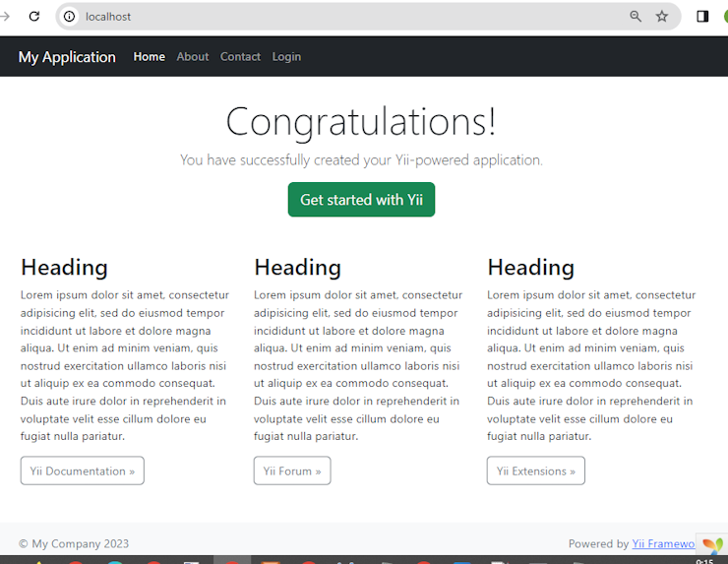Image resolution: width=728 pixels, height=564 pixels.
Task: Open the zoom magnifier in address bar
Action: pyautogui.click(x=636, y=17)
